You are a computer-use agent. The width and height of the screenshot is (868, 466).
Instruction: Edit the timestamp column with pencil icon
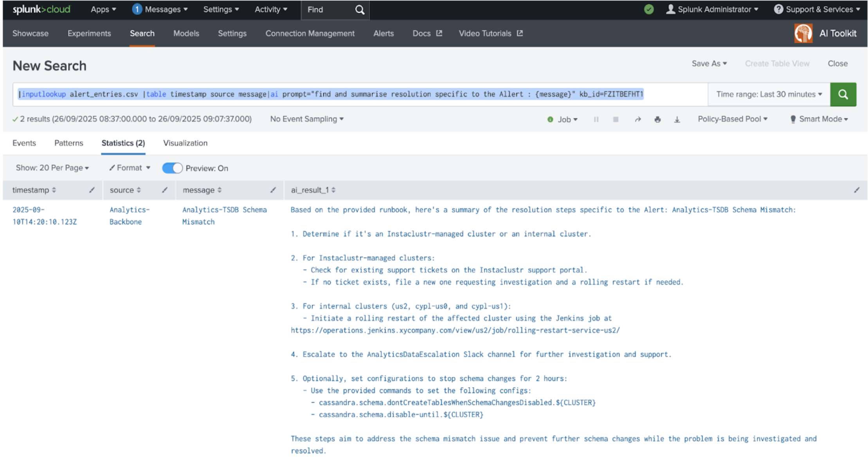click(92, 190)
